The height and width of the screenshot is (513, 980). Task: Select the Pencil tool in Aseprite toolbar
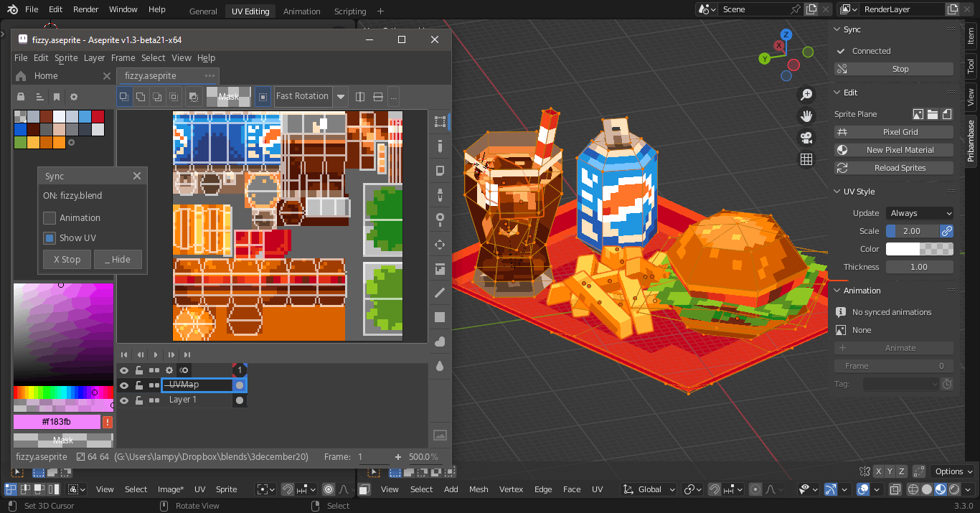pos(440,146)
